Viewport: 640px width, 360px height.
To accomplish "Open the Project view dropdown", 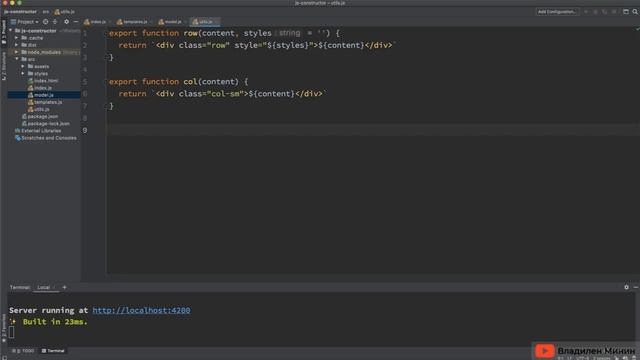I will click(25, 22).
